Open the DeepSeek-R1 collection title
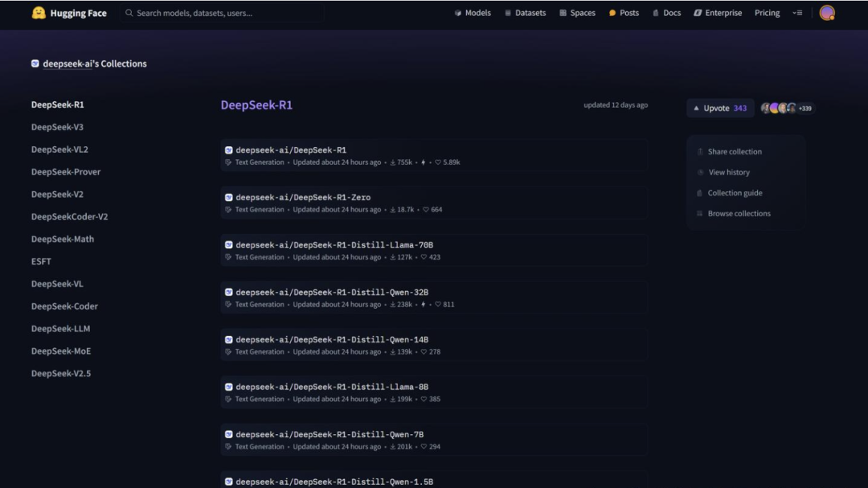Viewport: 868px width, 488px height. click(x=256, y=105)
